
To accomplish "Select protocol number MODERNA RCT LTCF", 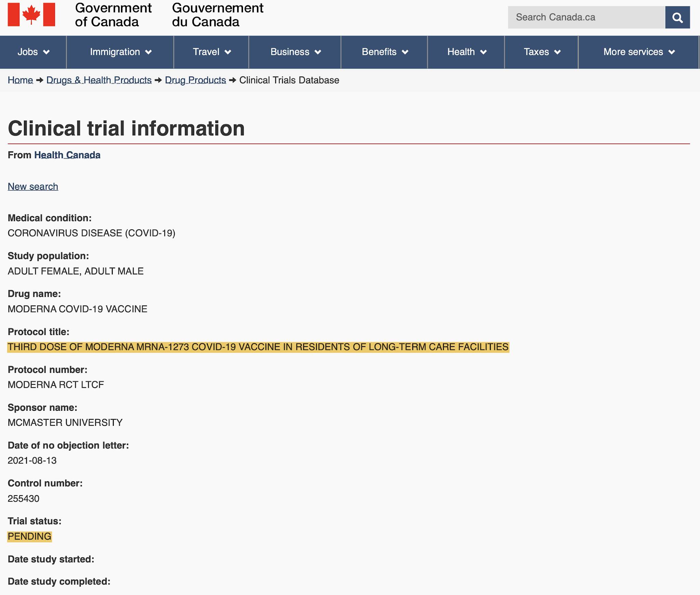I will [x=56, y=385].
